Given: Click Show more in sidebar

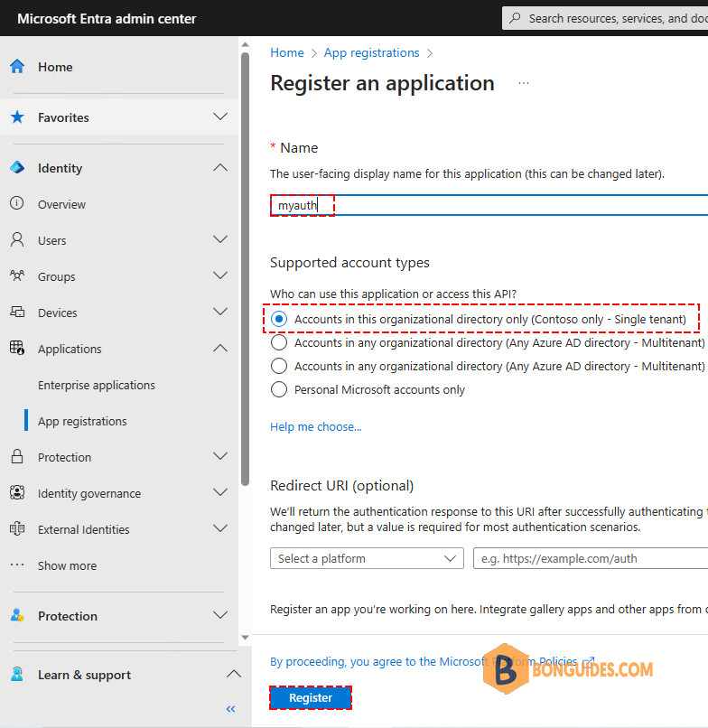Looking at the screenshot, I should [x=68, y=565].
